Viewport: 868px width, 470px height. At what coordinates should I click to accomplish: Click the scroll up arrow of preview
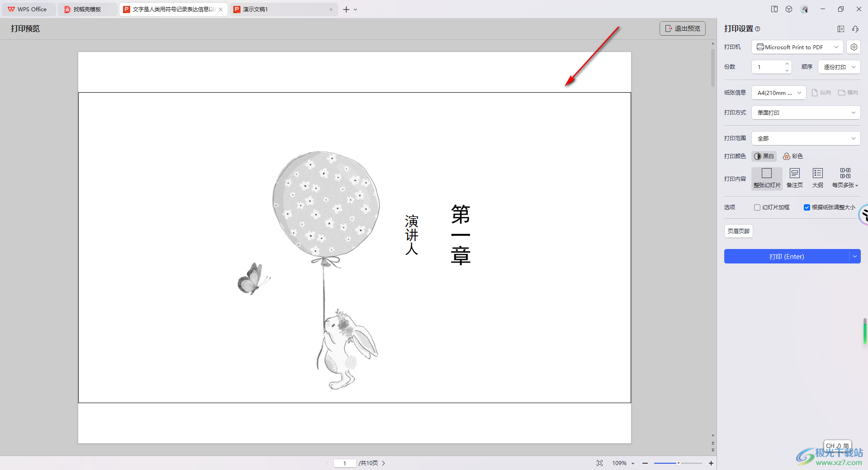pos(713,44)
